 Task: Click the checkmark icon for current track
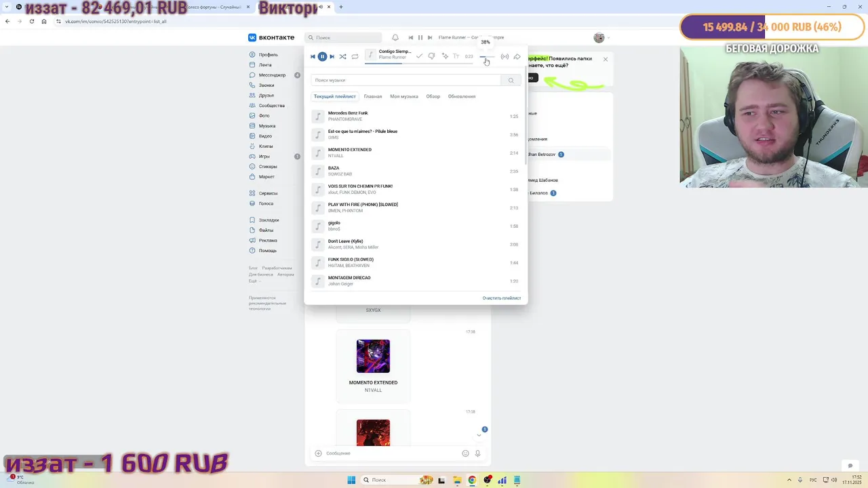419,56
